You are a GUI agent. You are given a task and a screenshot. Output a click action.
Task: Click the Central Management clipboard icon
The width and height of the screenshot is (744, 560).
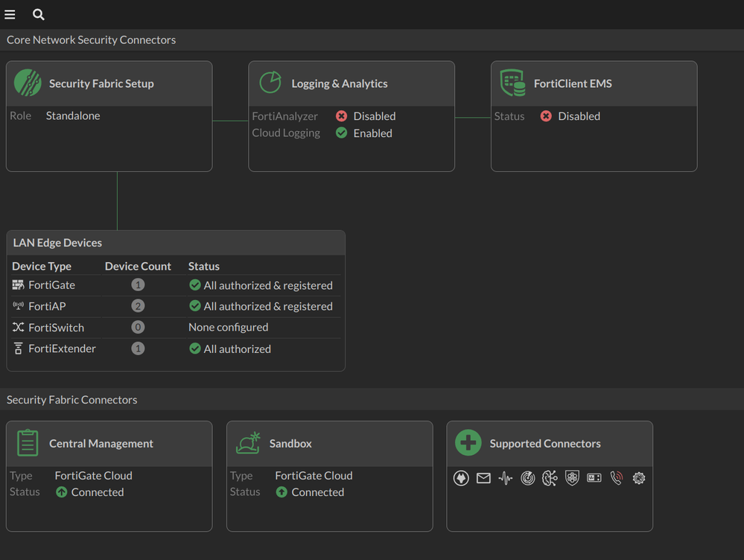[x=28, y=443]
